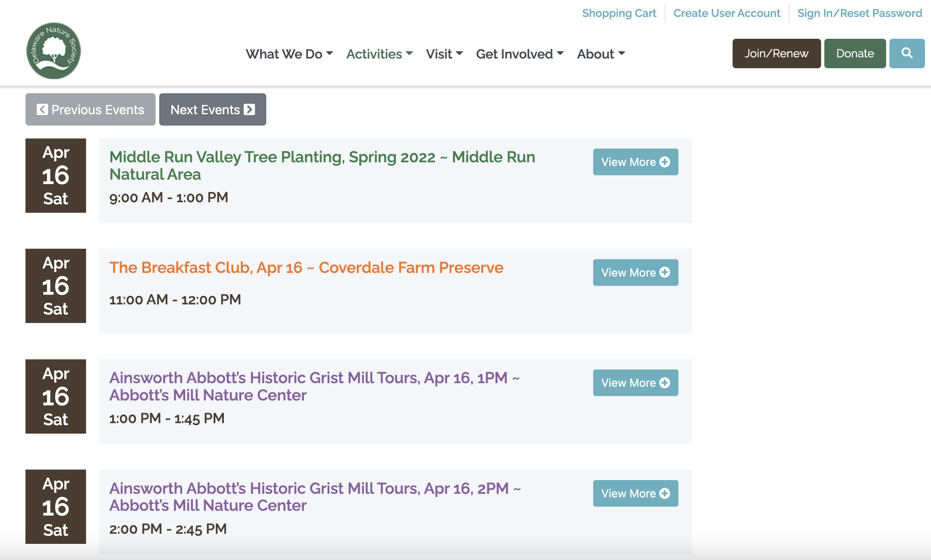View More for The Breakfast Club event
The image size is (931, 560).
tap(636, 273)
